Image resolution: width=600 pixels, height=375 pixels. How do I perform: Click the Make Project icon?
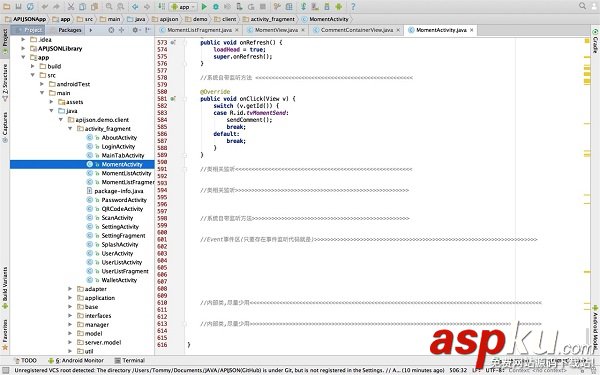162,7
